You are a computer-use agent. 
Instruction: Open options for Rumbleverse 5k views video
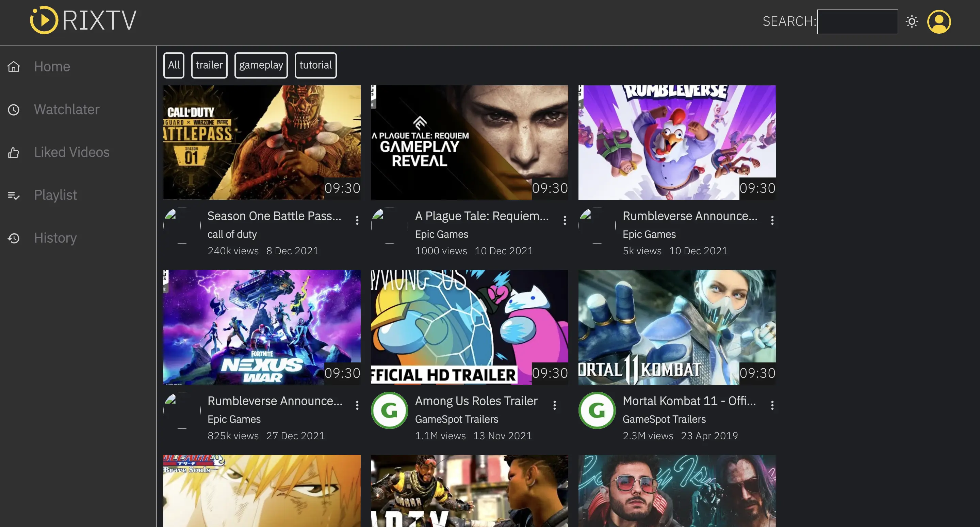pos(772,220)
